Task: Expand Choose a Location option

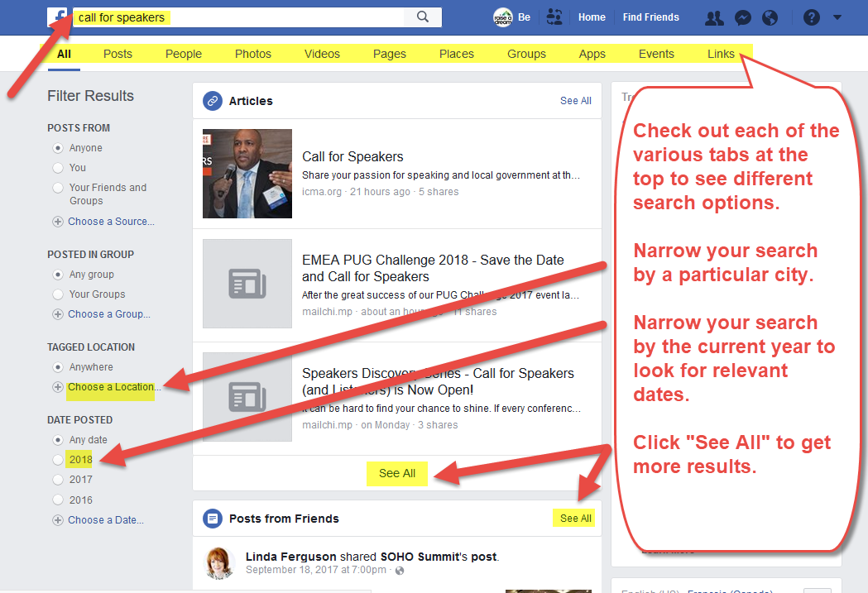Action: click(x=113, y=387)
